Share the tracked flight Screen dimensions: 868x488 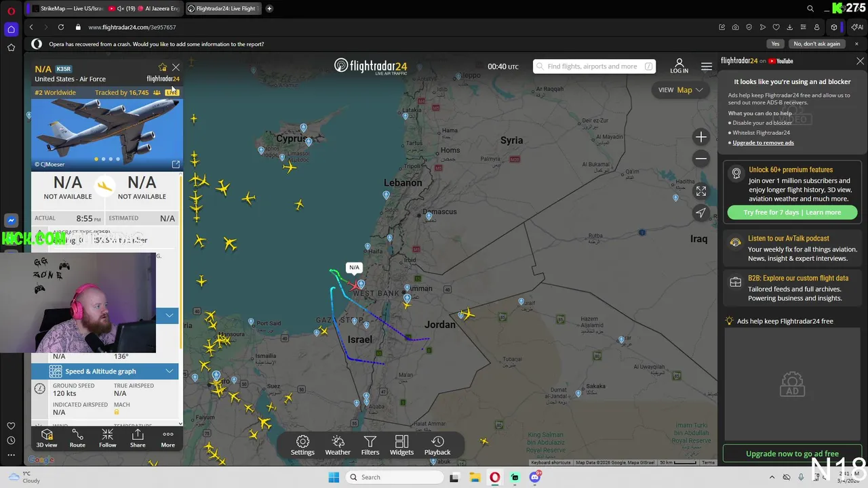pyautogui.click(x=138, y=438)
